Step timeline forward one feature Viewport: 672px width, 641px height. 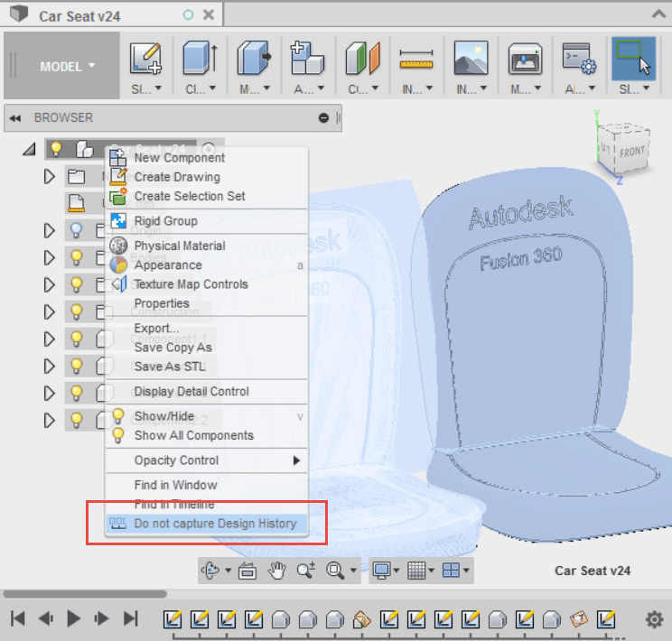[x=101, y=618]
